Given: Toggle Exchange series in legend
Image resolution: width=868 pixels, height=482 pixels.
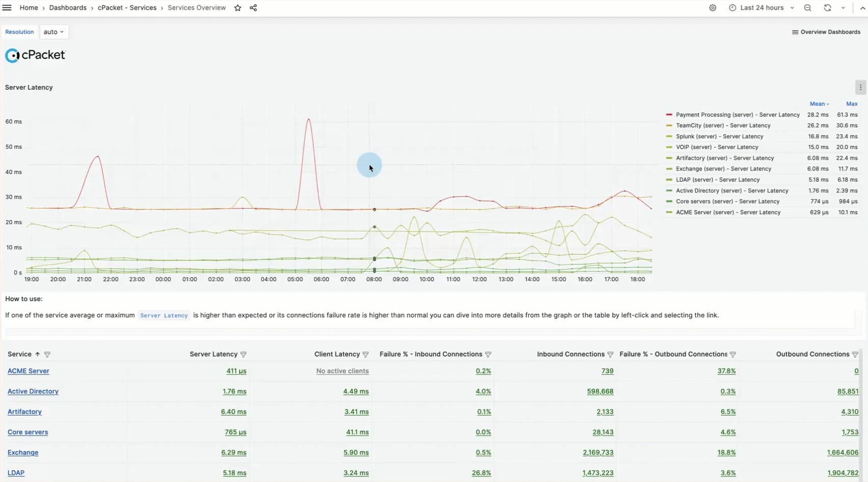Looking at the screenshot, I should click(723, 169).
